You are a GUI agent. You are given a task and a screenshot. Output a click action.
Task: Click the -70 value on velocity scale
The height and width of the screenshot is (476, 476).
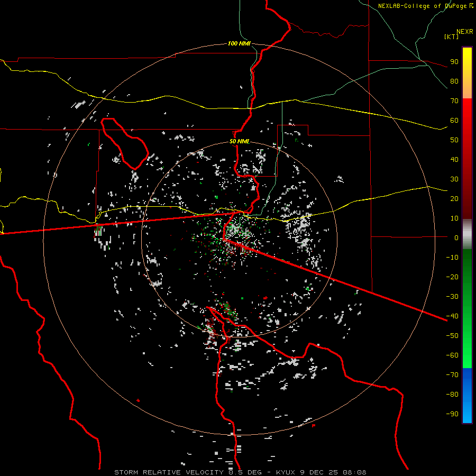[x=452, y=375]
